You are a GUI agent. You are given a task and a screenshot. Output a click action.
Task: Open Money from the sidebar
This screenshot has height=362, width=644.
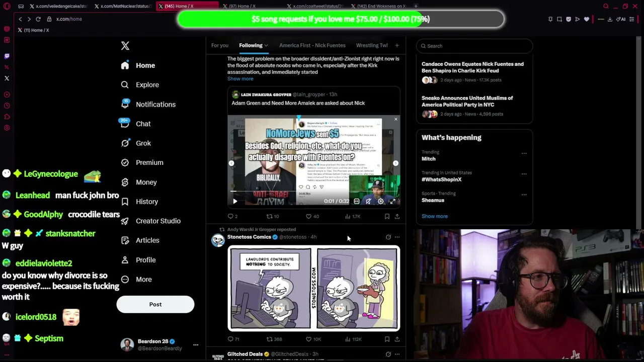pos(139,182)
